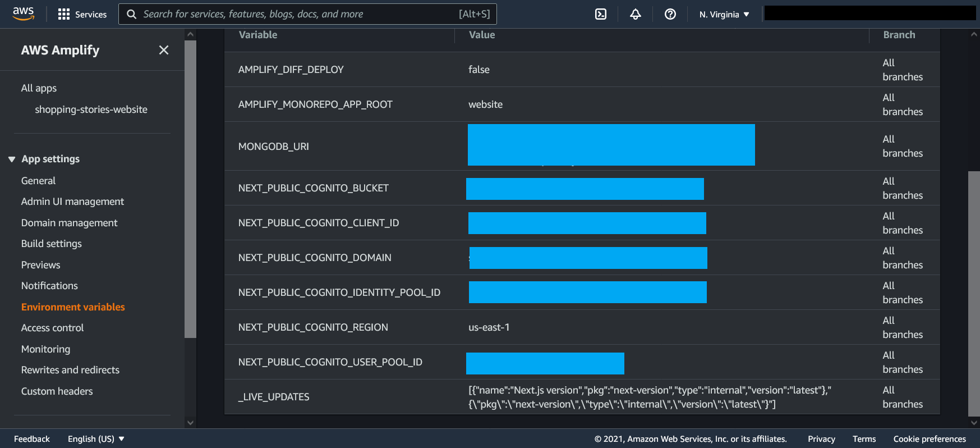Open the help question-mark icon
The width and height of the screenshot is (980, 448).
[x=670, y=14]
